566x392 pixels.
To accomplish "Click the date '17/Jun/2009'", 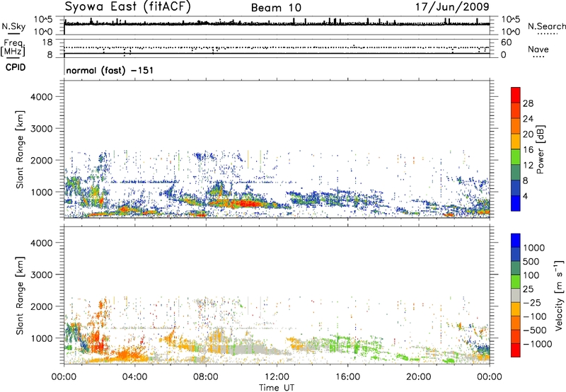I will click(x=452, y=6).
